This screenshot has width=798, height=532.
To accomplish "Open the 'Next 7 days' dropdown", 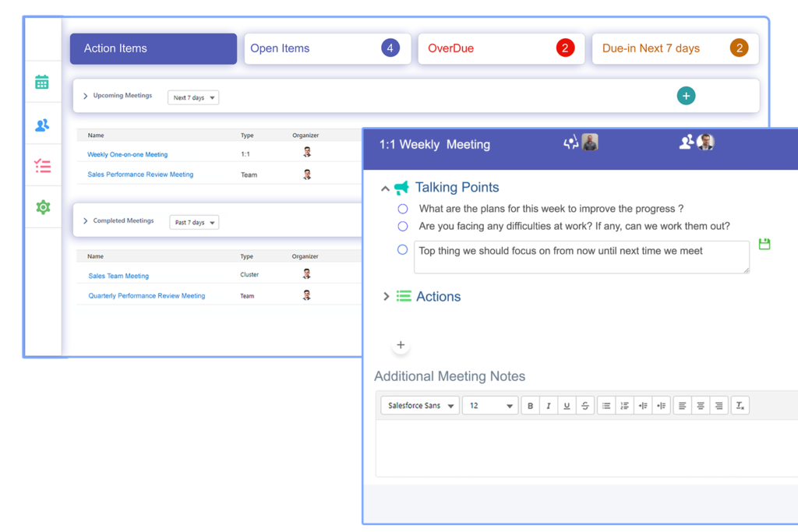I will (193, 98).
